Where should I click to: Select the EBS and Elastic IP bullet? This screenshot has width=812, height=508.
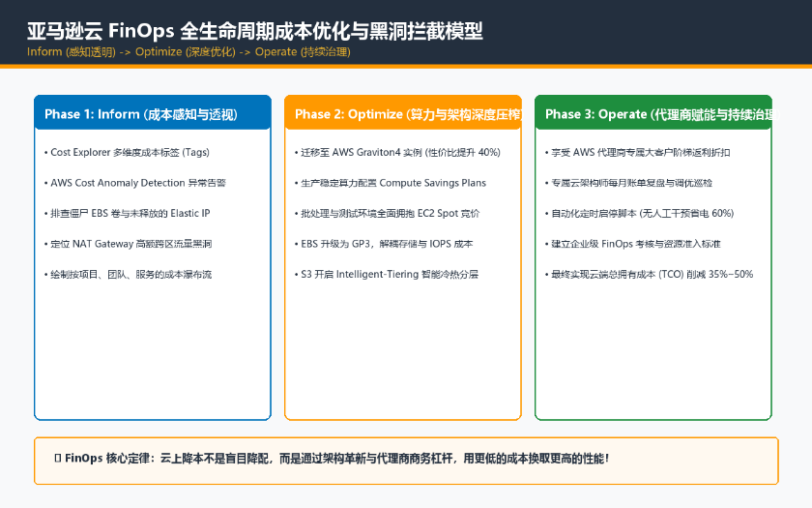(x=128, y=214)
